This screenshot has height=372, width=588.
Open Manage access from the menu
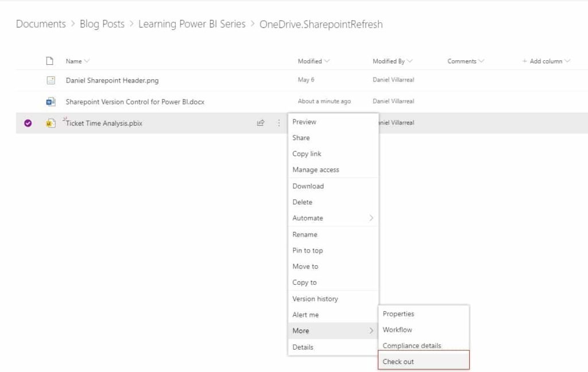tap(333, 169)
